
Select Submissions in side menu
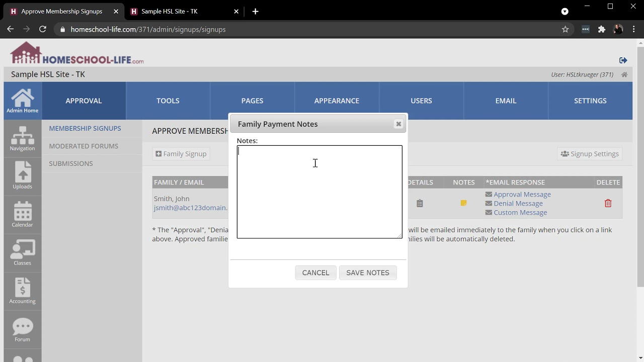point(71,163)
